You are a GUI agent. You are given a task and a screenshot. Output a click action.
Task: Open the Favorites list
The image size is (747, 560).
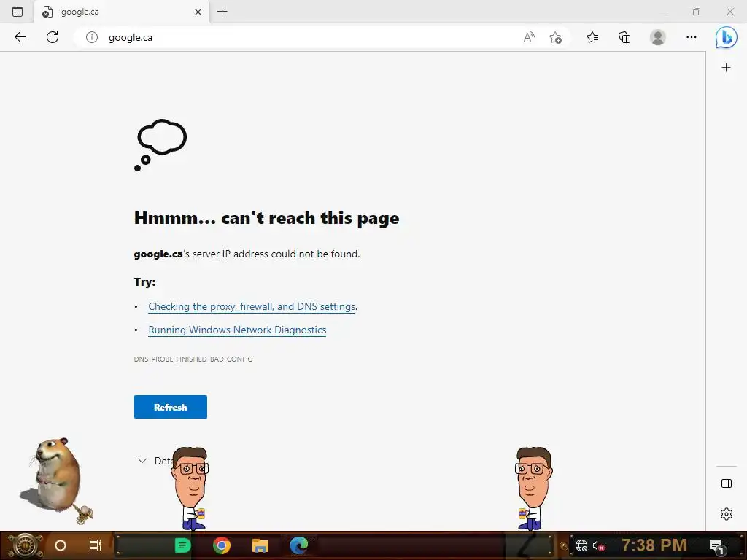coord(592,37)
